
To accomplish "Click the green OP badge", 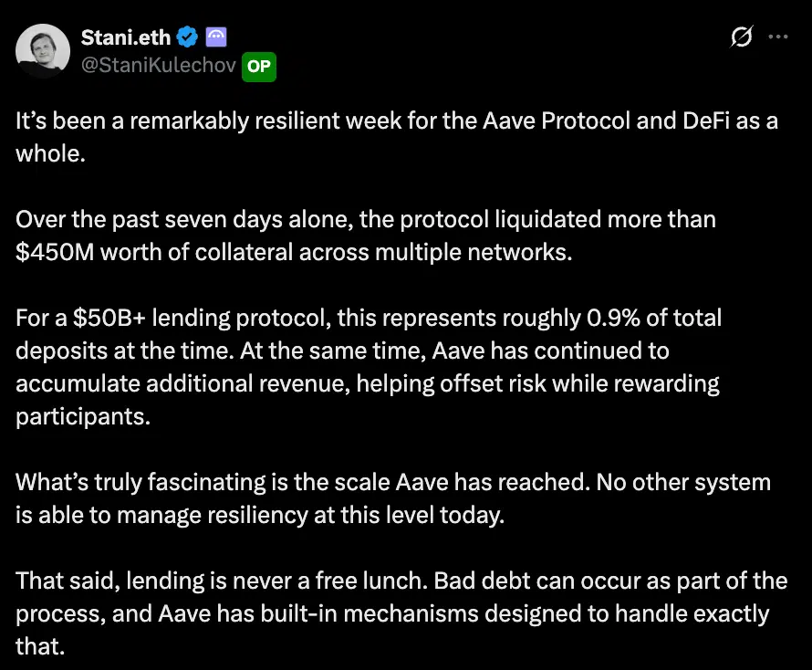I will click(259, 67).
